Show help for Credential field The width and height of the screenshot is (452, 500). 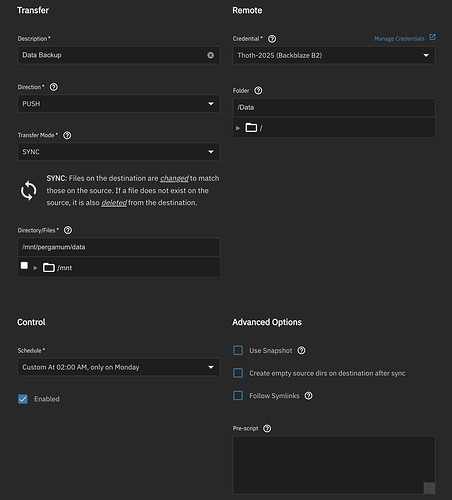click(272, 39)
